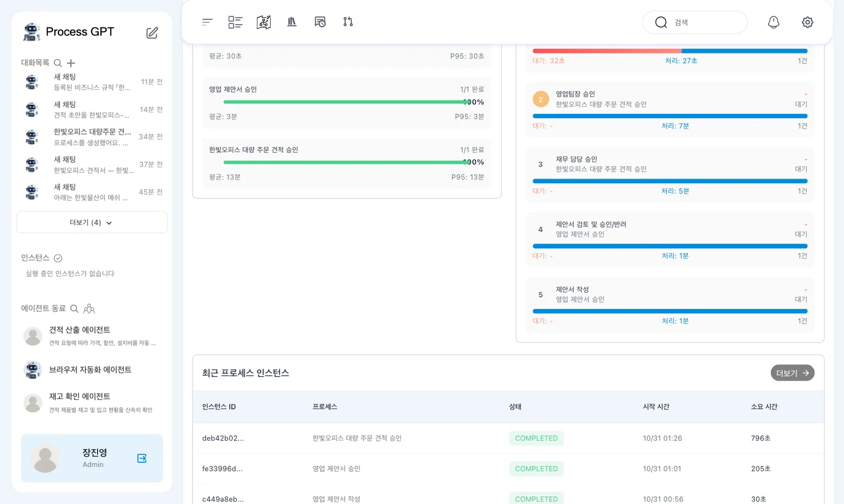The height and width of the screenshot is (504, 844).
Task: Click the 소요 시간 column header
Action: click(764, 407)
